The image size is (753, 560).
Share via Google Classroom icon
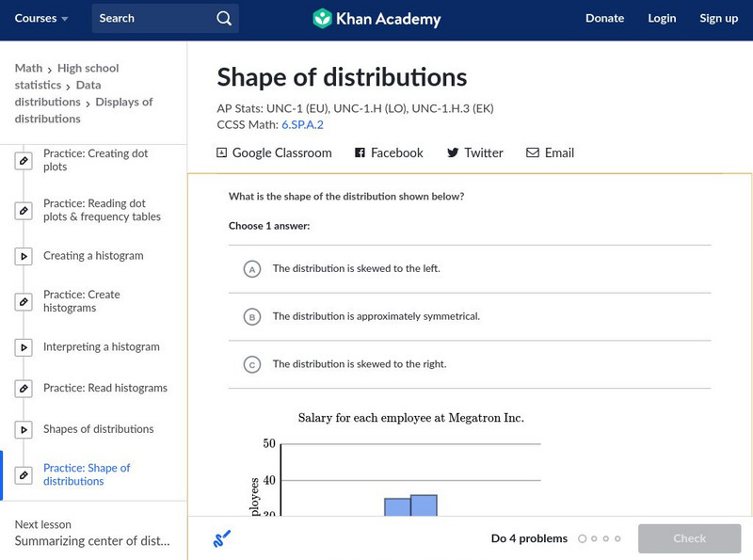pyautogui.click(x=222, y=152)
